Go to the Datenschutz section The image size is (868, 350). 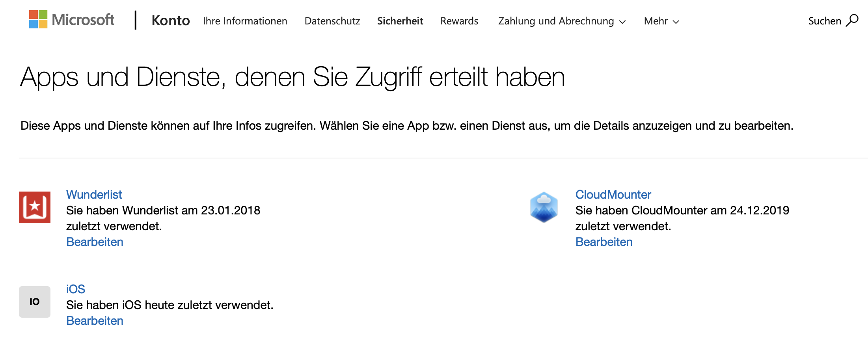point(332,21)
